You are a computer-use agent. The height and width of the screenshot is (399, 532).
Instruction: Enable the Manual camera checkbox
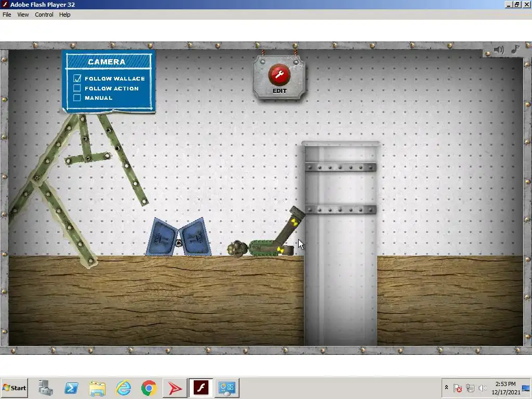[77, 98]
